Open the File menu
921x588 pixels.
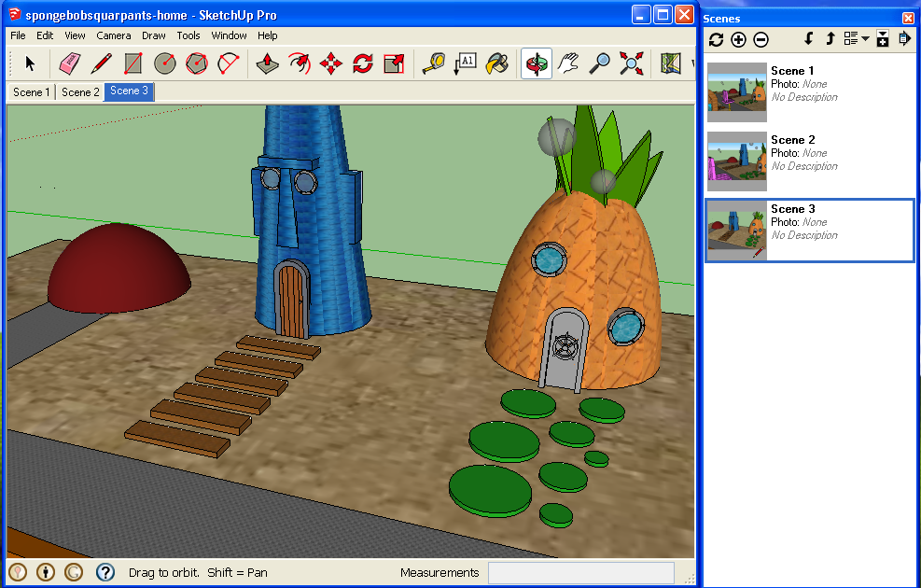19,35
